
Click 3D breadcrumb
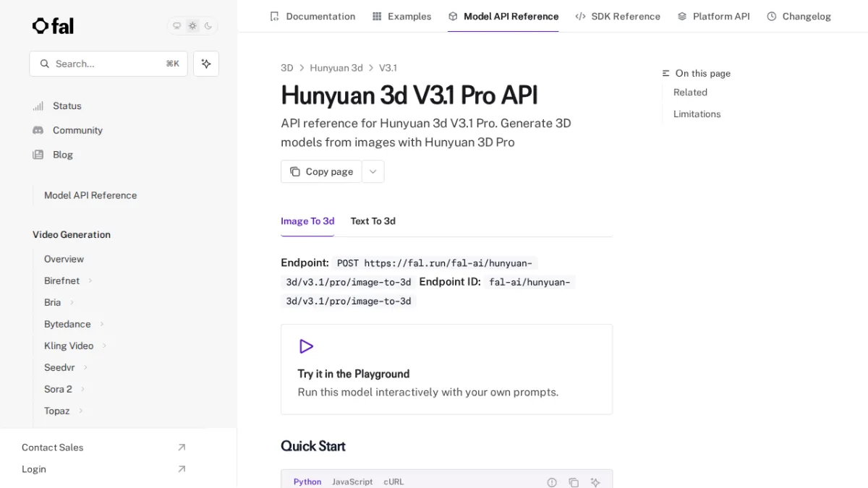tap(287, 68)
